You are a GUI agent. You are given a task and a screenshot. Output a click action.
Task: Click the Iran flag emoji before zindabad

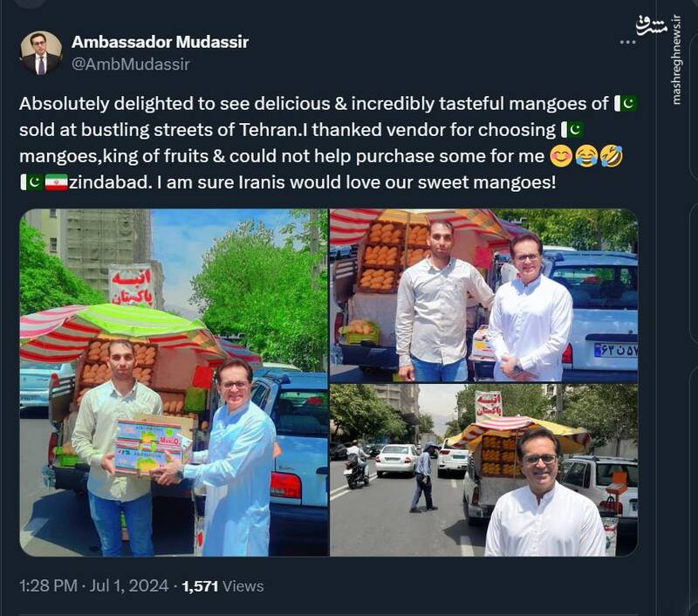(56, 182)
